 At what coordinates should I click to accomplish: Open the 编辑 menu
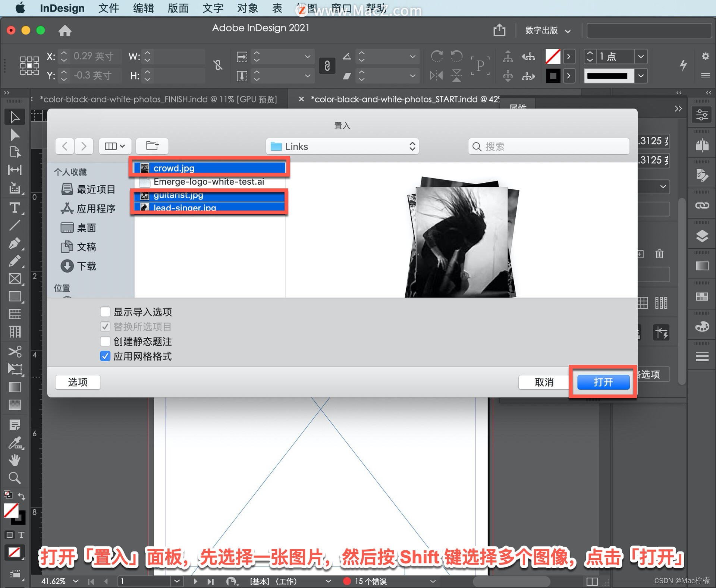(143, 8)
